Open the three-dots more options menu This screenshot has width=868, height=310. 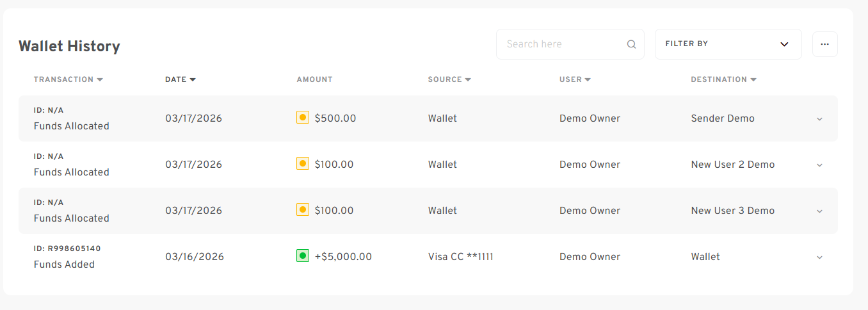click(824, 44)
